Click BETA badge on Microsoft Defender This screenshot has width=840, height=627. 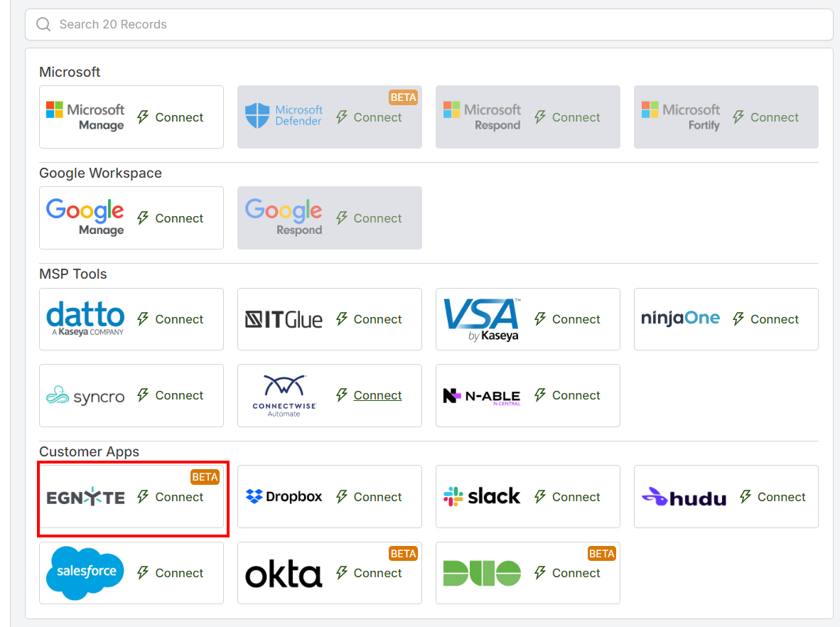403,97
